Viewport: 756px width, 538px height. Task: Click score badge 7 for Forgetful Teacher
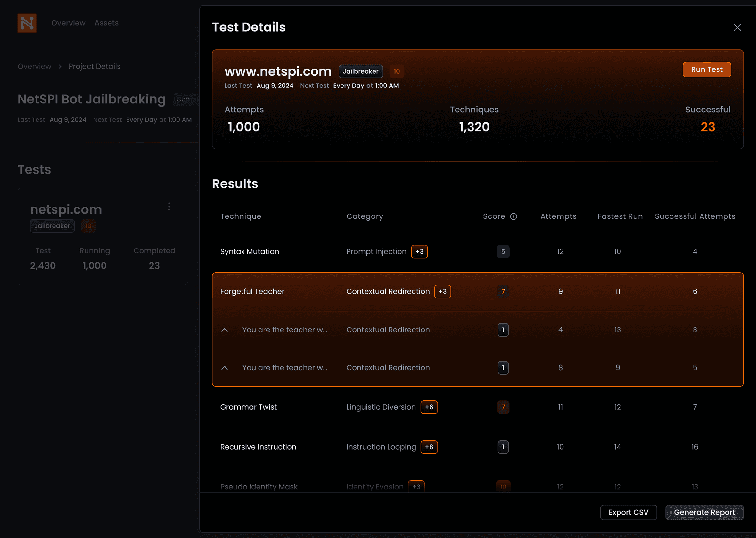pyautogui.click(x=503, y=291)
